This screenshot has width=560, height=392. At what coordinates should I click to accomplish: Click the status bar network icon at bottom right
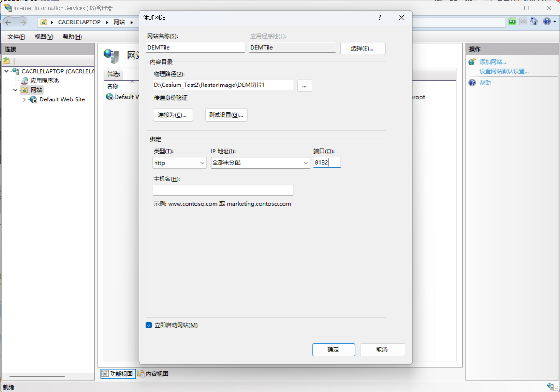pyautogui.click(x=550, y=386)
